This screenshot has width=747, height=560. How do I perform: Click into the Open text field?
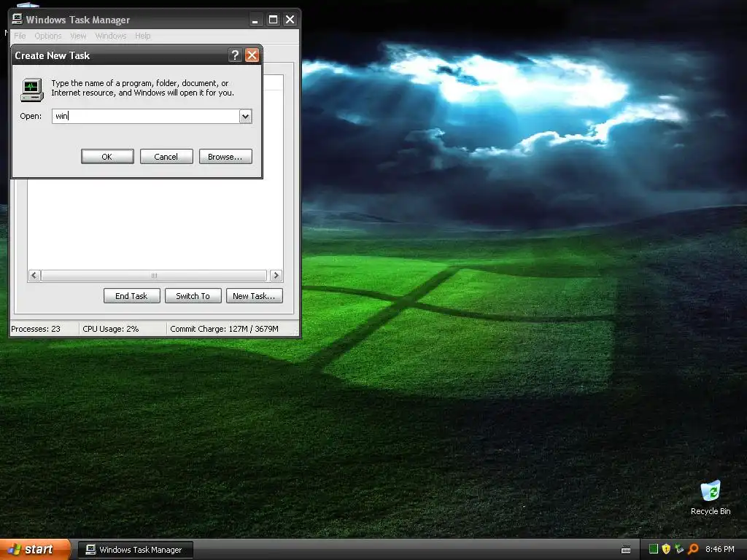(145, 116)
